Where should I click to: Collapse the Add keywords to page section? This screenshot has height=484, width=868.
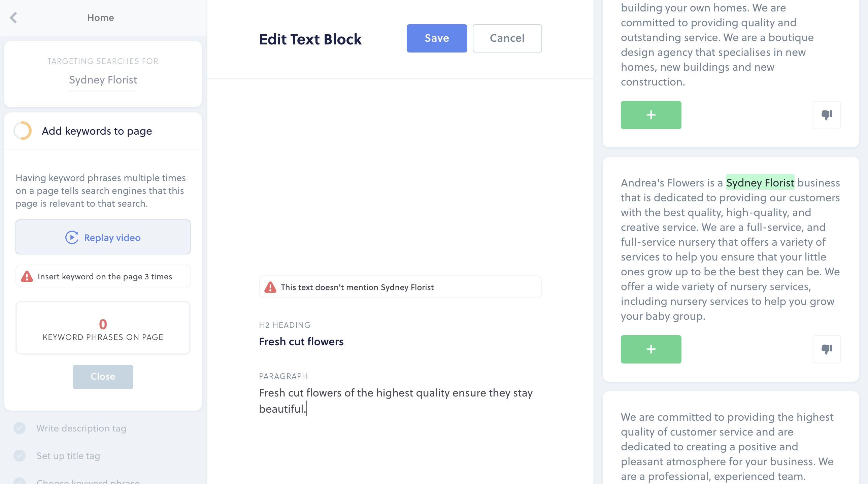tap(103, 131)
